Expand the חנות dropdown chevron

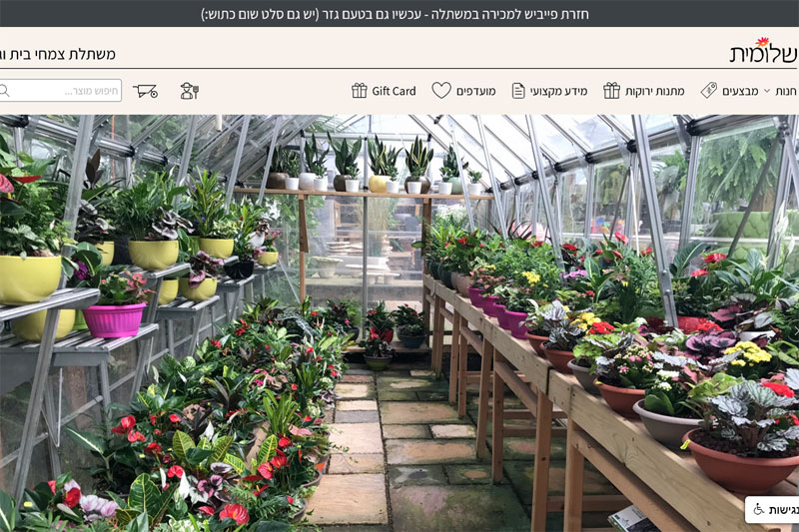point(766,91)
